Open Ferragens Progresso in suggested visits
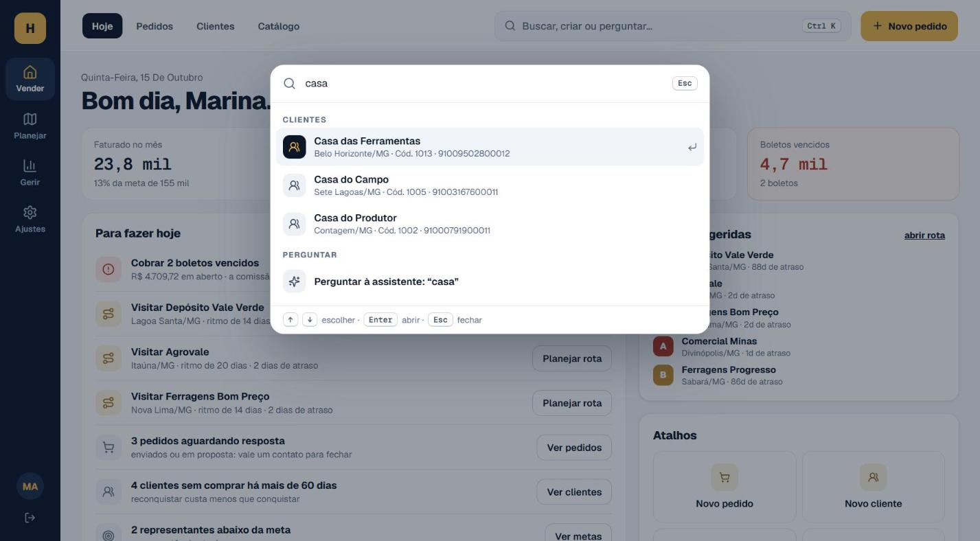Image resolution: width=980 pixels, height=541 pixels. pyautogui.click(x=799, y=375)
